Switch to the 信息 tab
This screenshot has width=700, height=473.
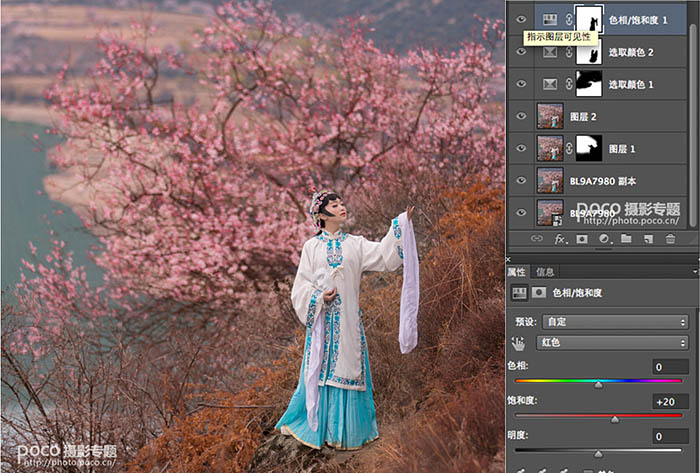(x=545, y=271)
